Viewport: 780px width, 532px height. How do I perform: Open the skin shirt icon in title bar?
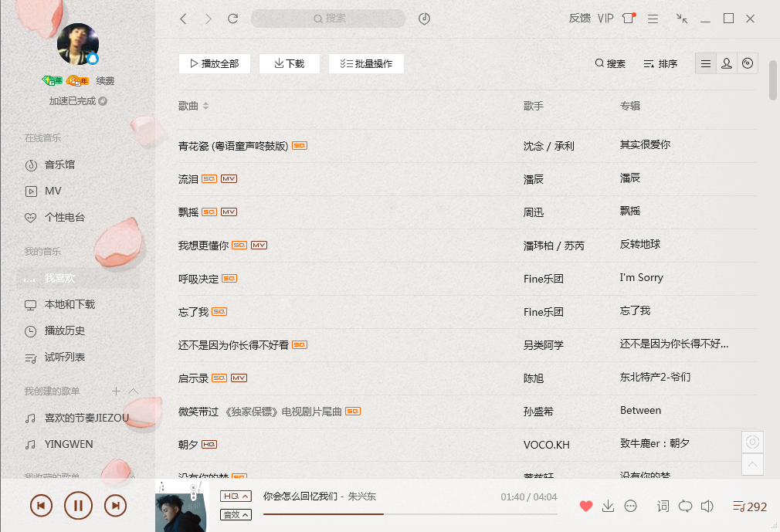(629, 19)
